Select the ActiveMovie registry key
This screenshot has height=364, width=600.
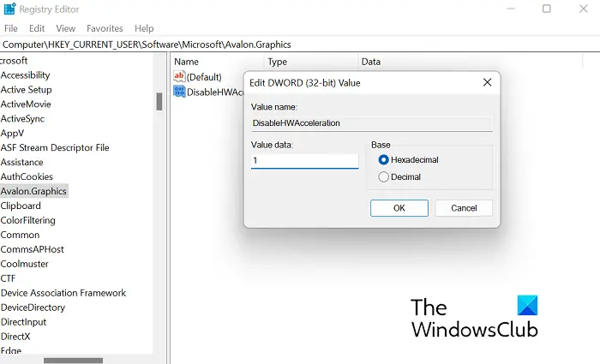coord(26,104)
